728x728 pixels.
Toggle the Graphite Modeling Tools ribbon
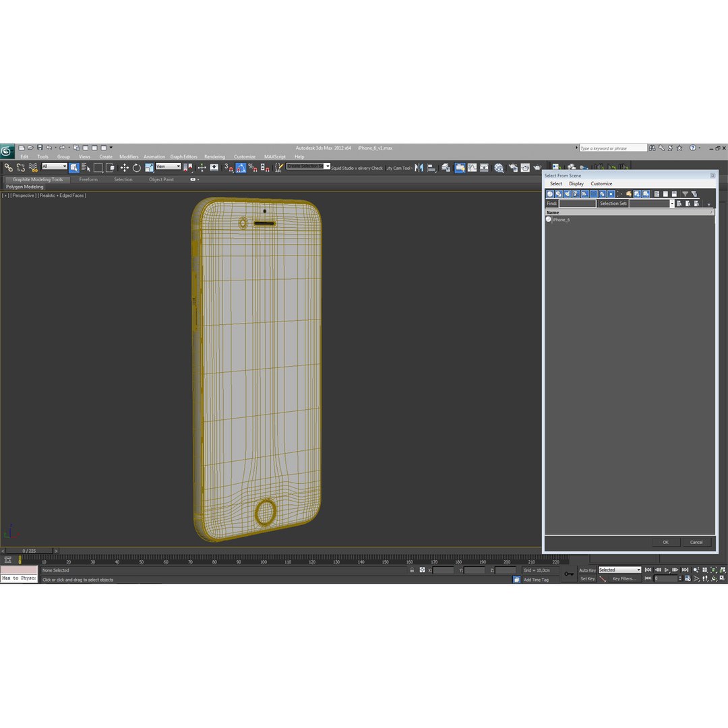[x=460, y=168]
